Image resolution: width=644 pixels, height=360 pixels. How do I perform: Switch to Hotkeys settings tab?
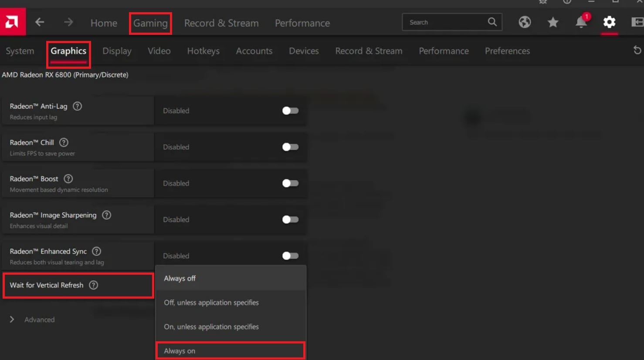[203, 51]
